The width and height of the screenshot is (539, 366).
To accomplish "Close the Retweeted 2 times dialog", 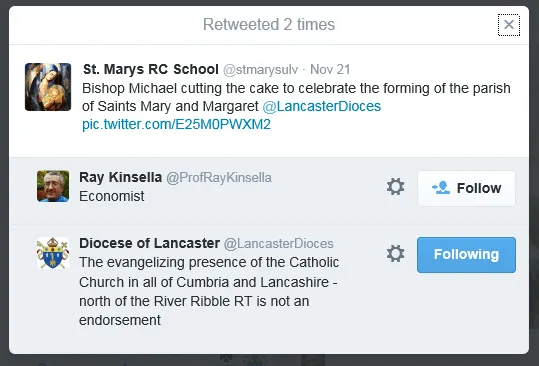I will 509,25.
